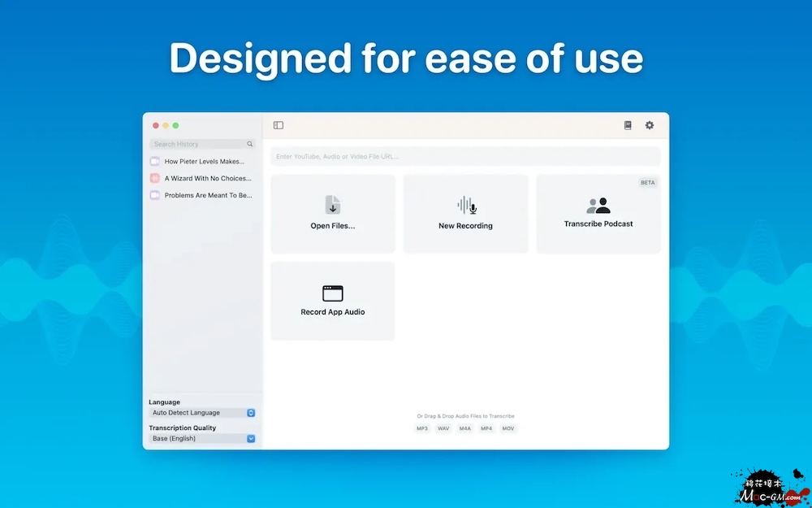The width and height of the screenshot is (812, 508).
Task: Click the YouTube, Audio or Video URL field
Action: coord(465,156)
